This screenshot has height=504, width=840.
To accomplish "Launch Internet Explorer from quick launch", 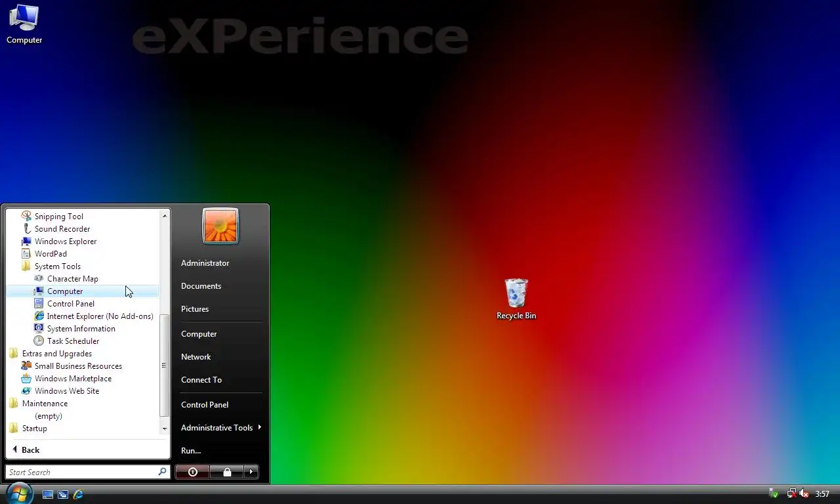I will 78,494.
